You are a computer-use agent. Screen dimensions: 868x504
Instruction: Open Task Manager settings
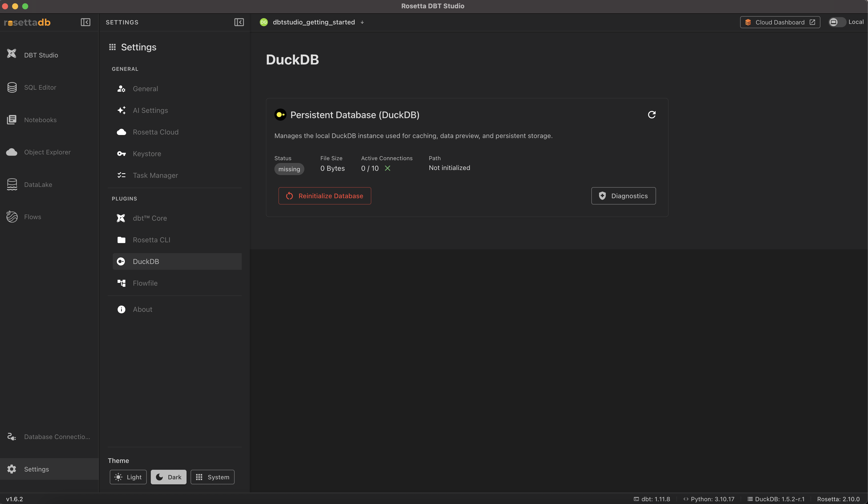click(x=177, y=176)
